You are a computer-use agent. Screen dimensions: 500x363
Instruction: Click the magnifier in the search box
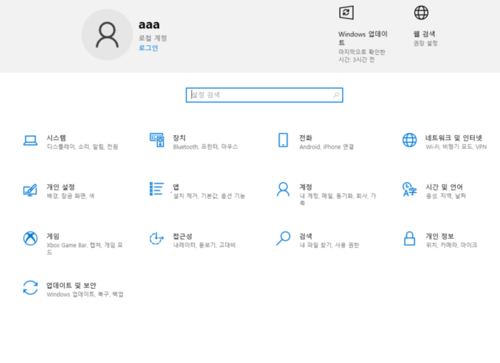[336, 95]
